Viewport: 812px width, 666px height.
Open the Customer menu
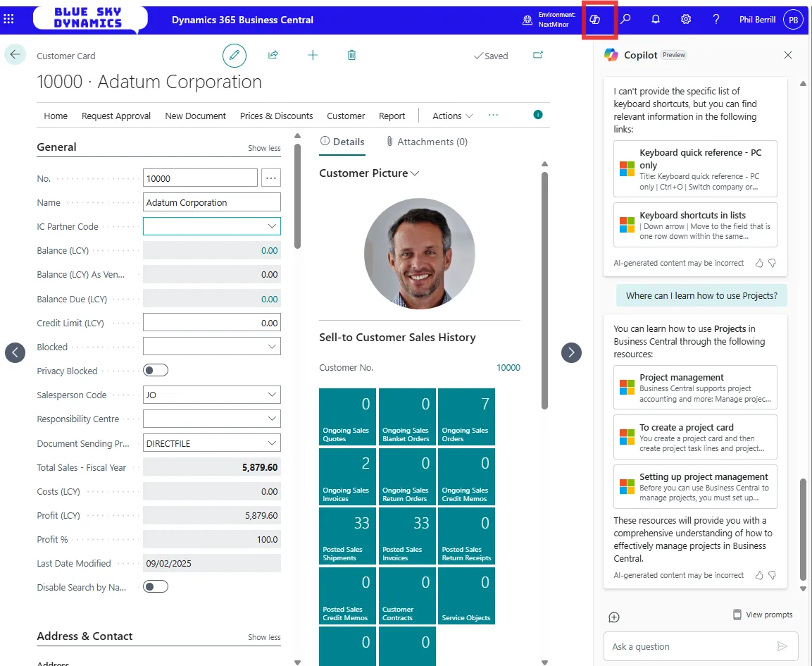click(346, 116)
